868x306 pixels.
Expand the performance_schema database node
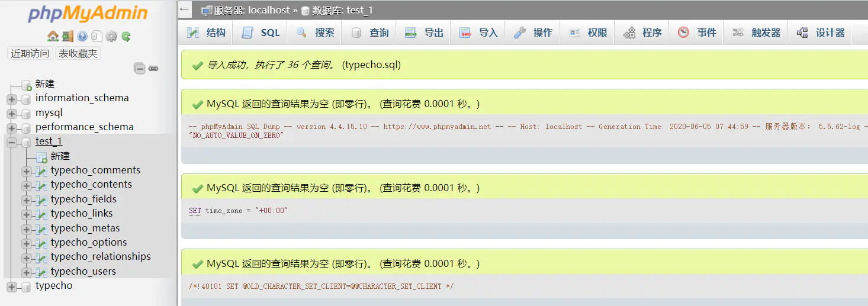12,128
